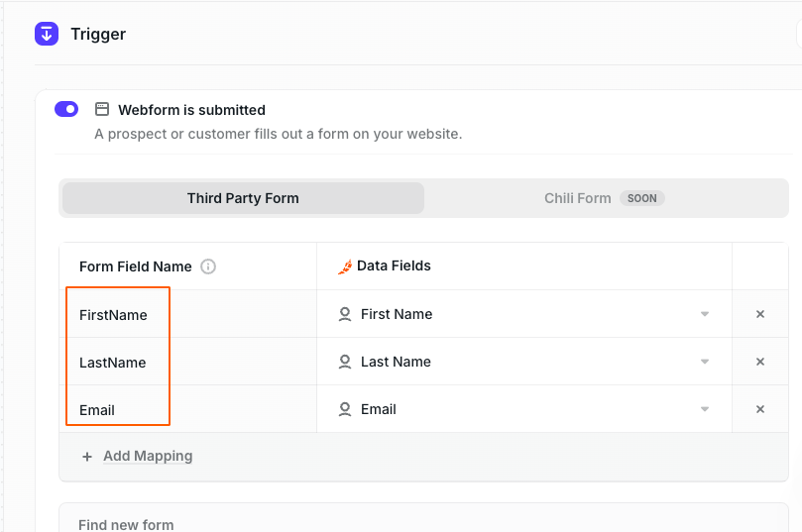Click the webform window icon
The width and height of the screenshot is (802, 532).
(102, 109)
